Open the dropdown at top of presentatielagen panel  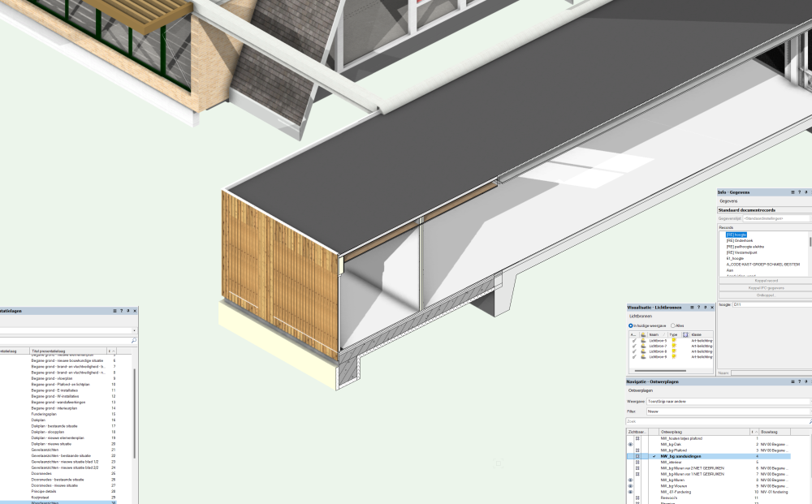[135, 330]
